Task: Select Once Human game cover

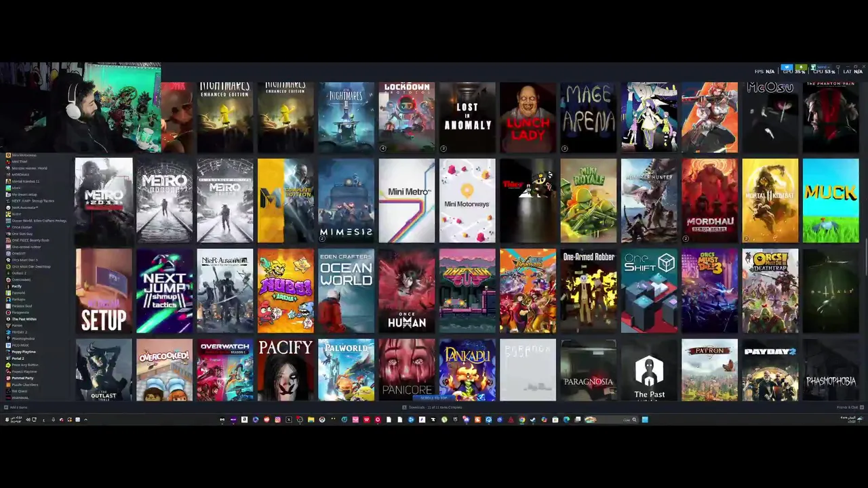Action: (407, 291)
